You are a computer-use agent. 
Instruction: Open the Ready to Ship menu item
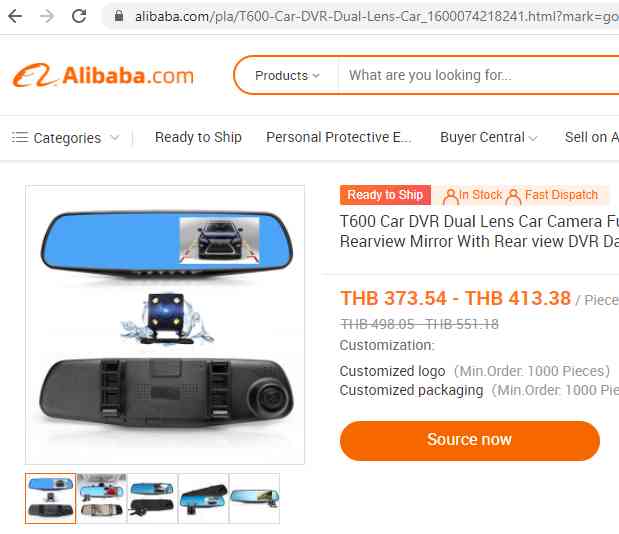198,137
